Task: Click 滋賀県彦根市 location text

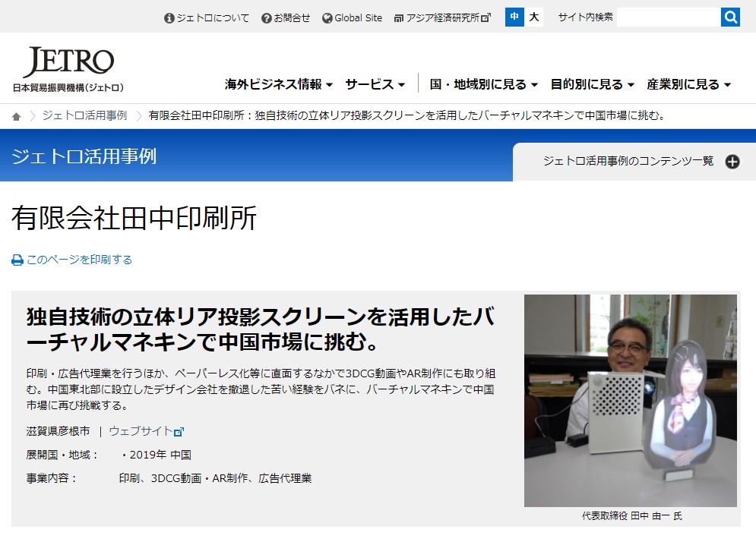Action: tap(58, 431)
